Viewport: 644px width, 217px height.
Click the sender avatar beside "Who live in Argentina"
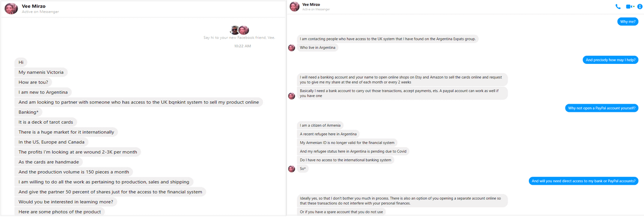coord(291,48)
